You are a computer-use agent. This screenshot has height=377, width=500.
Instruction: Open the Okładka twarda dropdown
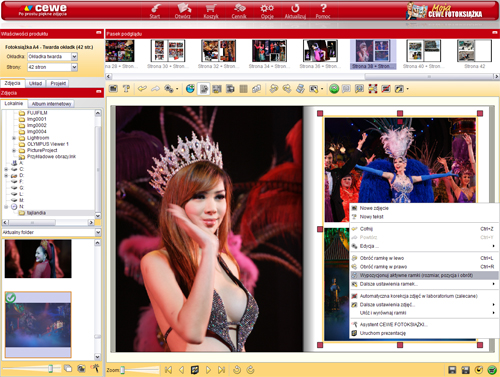coord(74,57)
